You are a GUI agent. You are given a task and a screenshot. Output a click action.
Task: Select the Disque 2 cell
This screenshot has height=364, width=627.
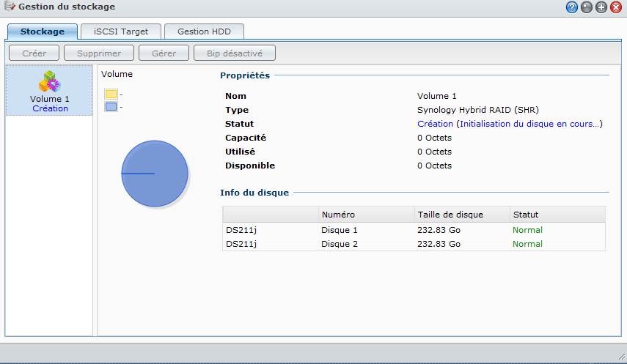click(x=340, y=244)
